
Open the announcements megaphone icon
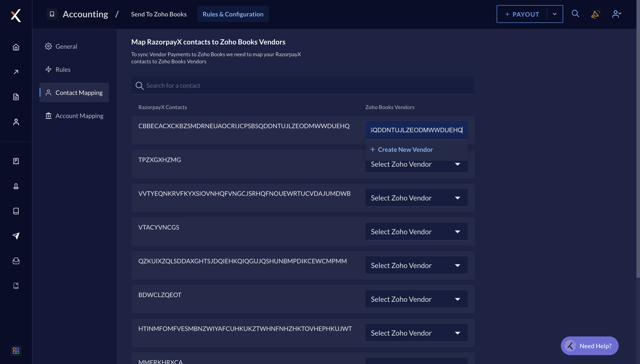pos(596,14)
